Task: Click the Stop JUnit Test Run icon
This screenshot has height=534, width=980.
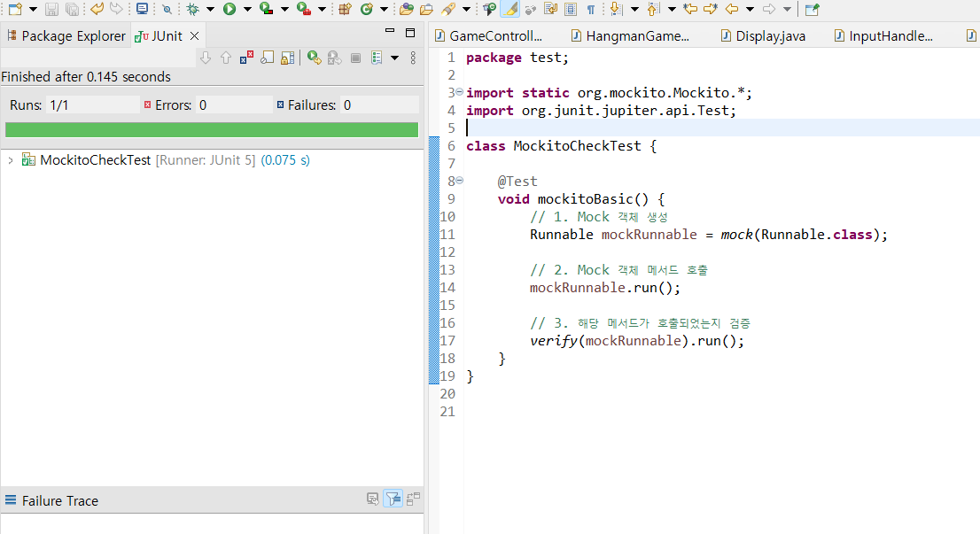Action: point(355,58)
